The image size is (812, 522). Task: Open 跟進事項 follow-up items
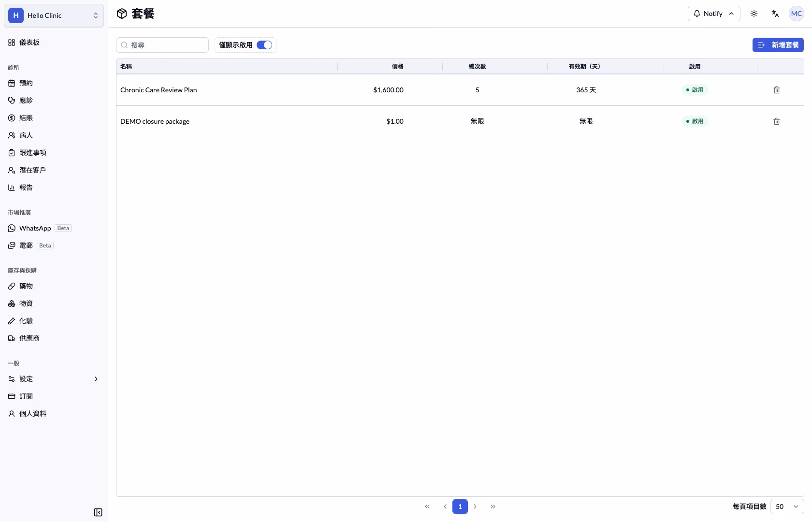[54, 153]
